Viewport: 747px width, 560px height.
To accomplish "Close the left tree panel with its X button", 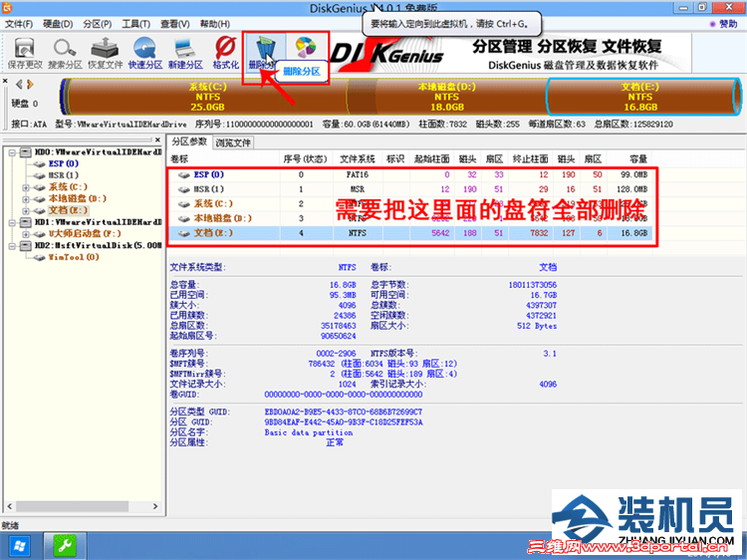I will coord(157,140).
